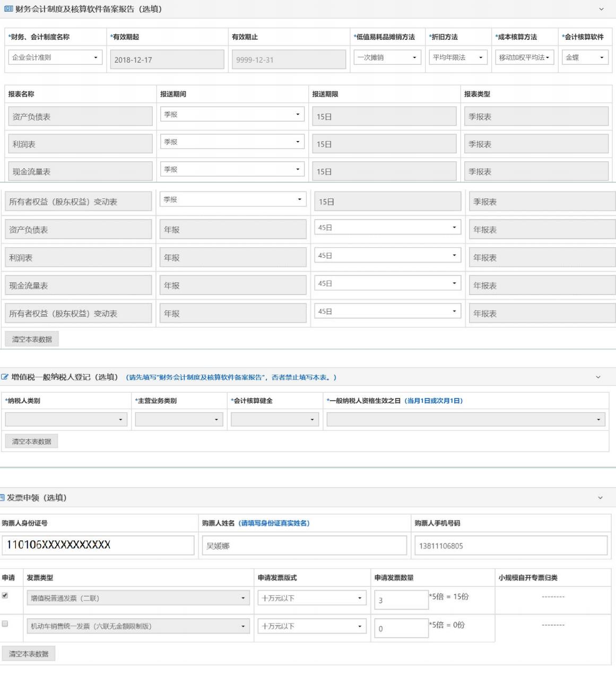Open the 移动加权平均法 cost method dropdown

click(524, 57)
